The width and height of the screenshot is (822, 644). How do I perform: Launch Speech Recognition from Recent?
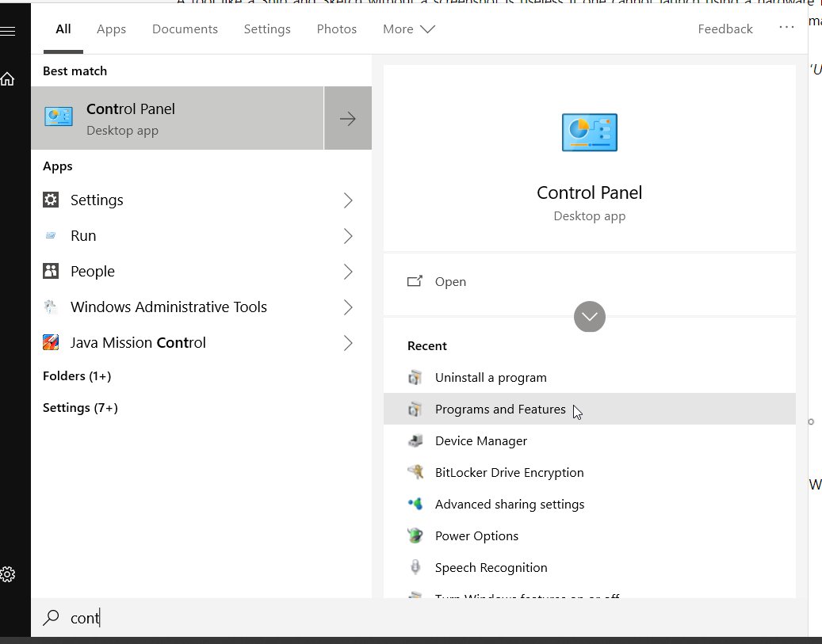tap(491, 567)
